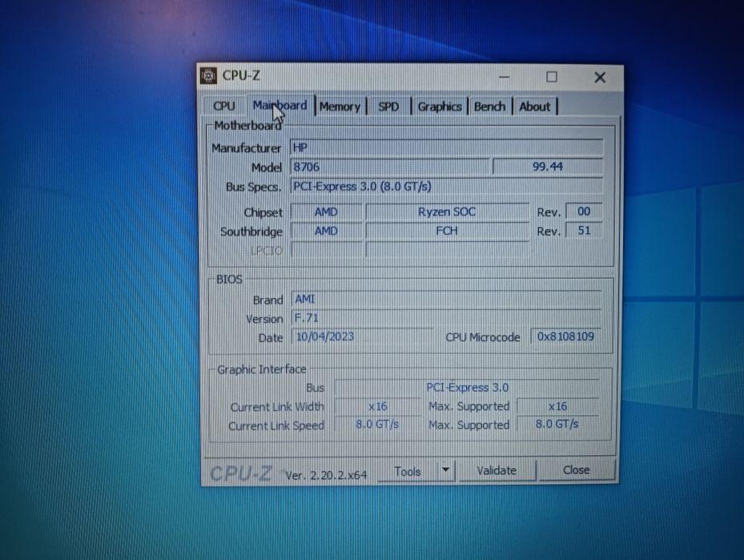Click the Validate button
The height and width of the screenshot is (560, 744).
point(497,470)
